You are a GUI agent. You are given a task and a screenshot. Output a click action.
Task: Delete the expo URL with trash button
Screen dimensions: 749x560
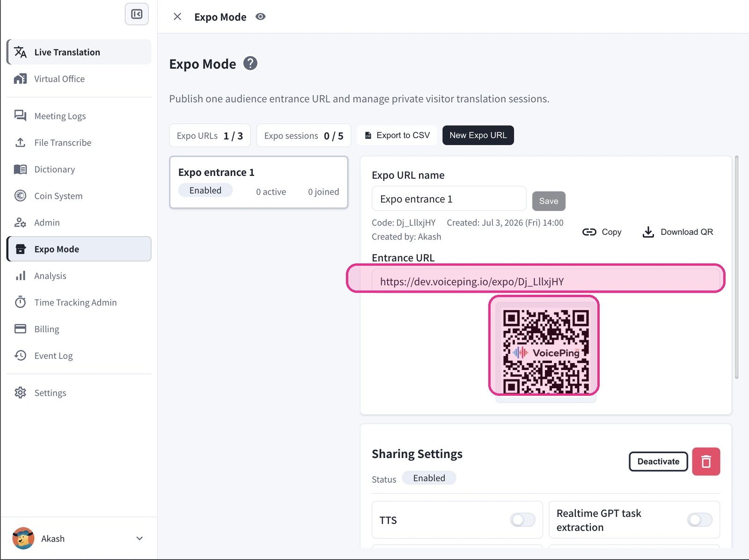706,462
